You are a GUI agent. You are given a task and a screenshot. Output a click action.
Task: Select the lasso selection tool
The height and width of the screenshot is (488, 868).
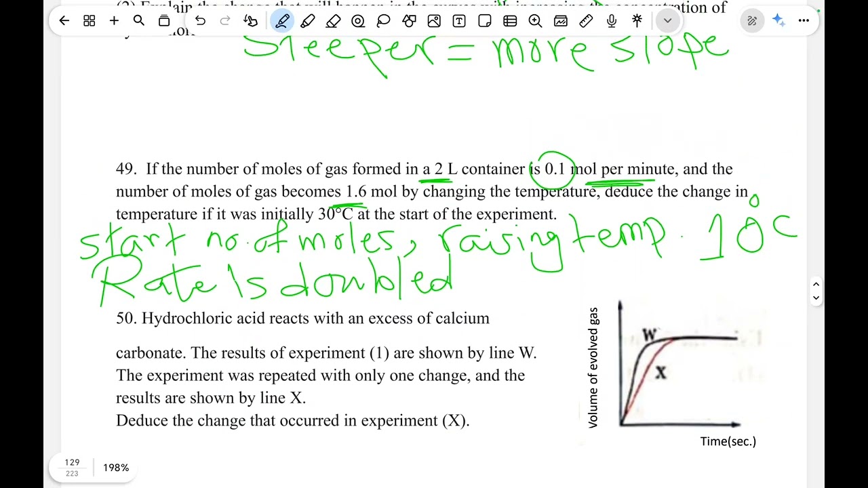click(x=383, y=21)
